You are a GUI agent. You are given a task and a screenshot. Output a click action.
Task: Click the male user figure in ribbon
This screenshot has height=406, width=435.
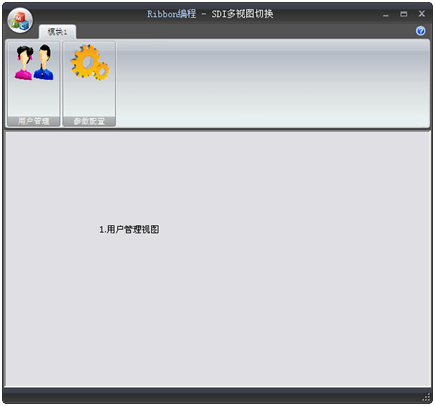44,62
